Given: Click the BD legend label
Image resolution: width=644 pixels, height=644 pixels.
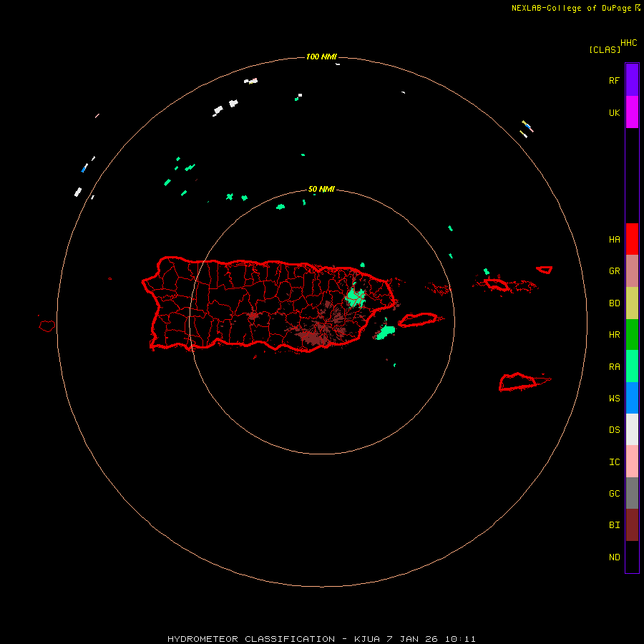Looking at the screenshot, I should click(x=614, y=303).
